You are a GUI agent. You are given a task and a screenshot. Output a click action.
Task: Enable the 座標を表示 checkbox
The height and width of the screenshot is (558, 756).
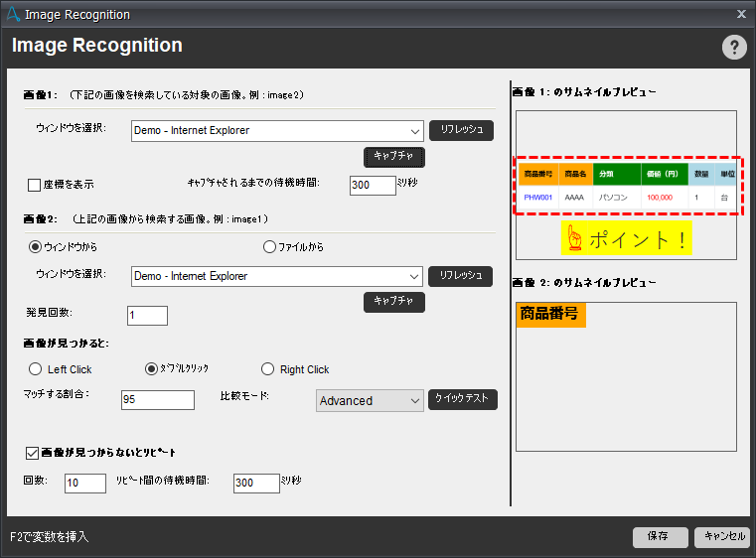point(34,185)
